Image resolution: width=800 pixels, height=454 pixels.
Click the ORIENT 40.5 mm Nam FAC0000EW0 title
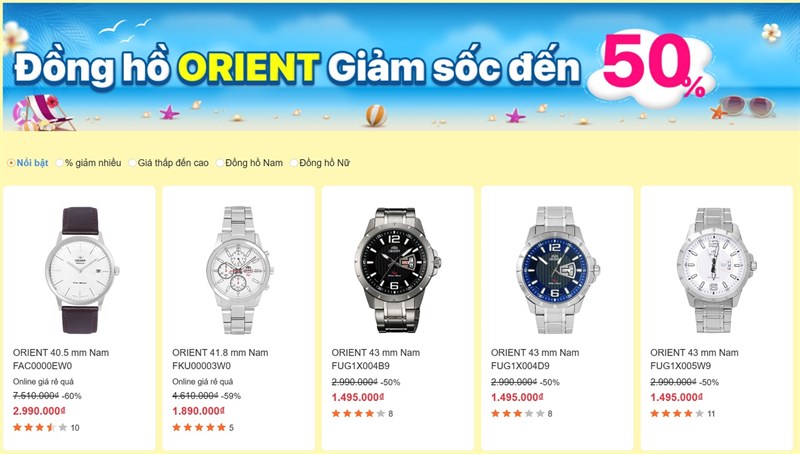click(x=61, y=359)
